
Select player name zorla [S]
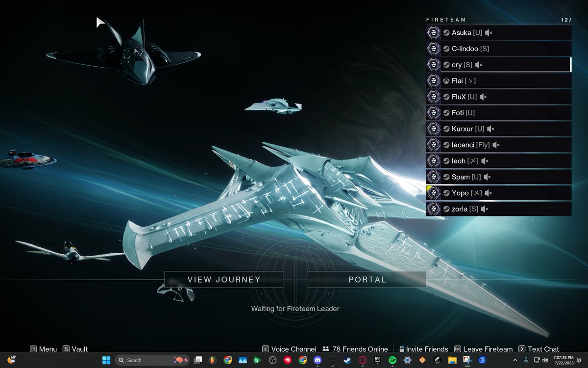point(465,209)
